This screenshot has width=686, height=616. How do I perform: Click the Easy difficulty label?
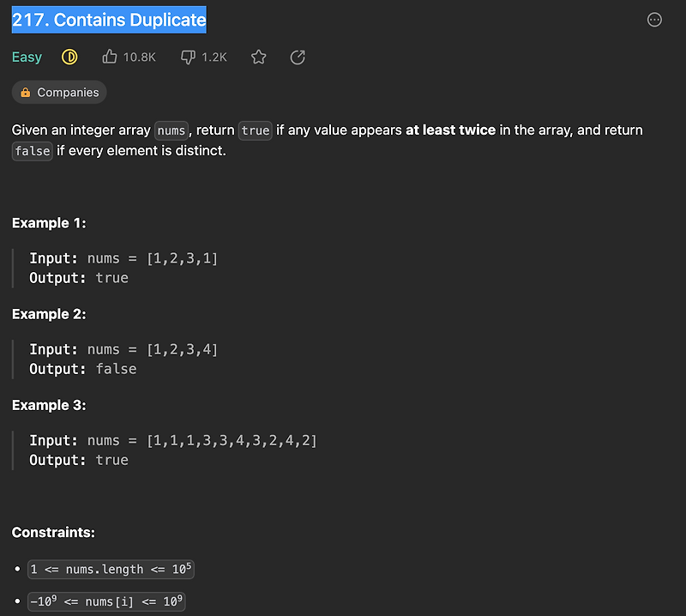pyautogui.click(x=27, y=57)
